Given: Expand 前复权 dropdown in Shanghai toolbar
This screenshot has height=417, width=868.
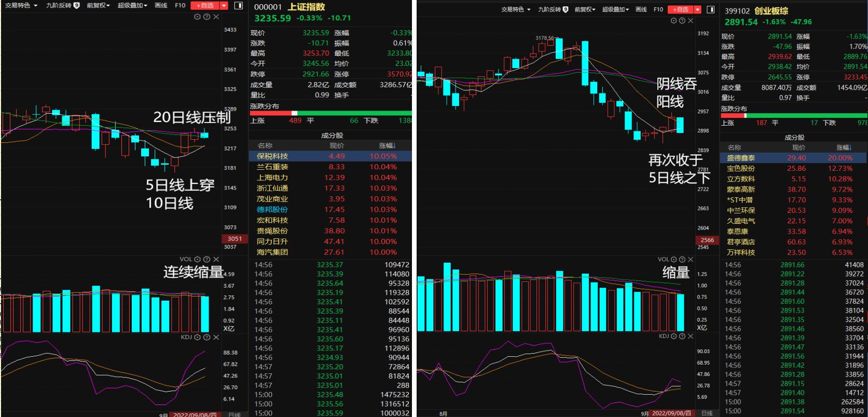Looking at the screenshot, I should point(98,5).
